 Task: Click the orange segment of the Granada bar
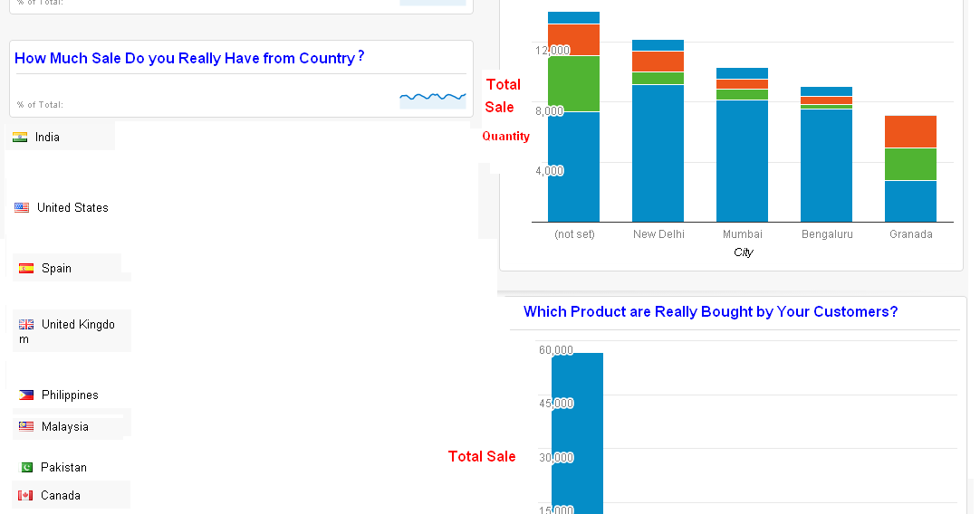(910, 132)
